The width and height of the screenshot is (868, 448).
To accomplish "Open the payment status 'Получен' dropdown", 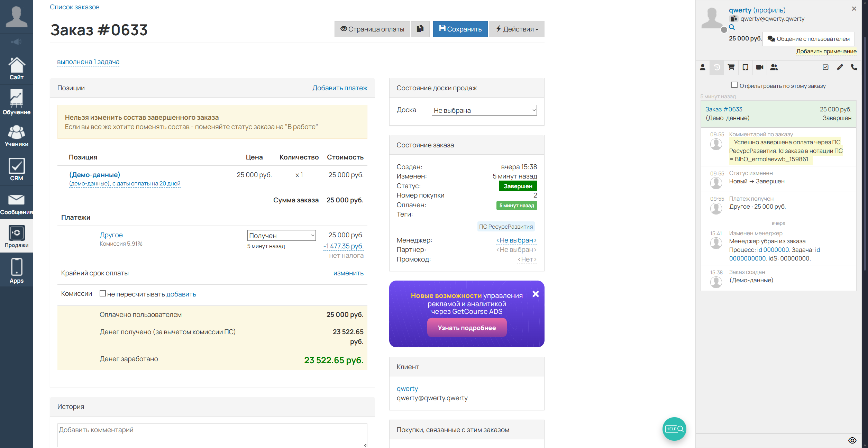I will tap(281, 235).
